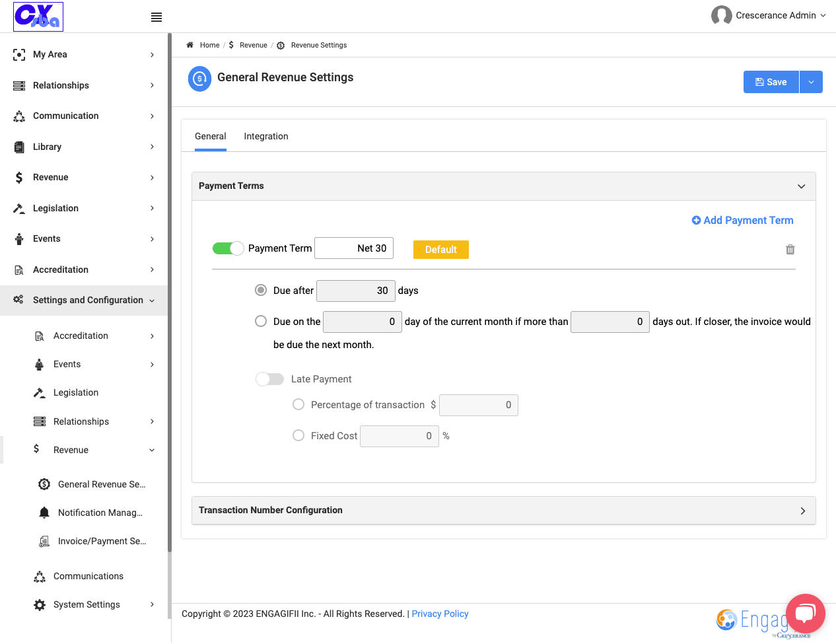Collapse the Payment Terms section chevron
The image size is (836, 644).
(802, 186)
